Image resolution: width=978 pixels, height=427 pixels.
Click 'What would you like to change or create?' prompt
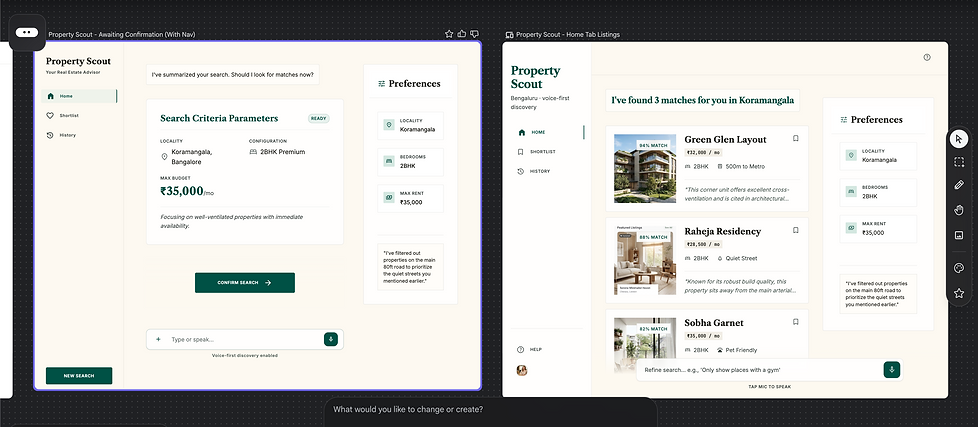(408, 410)
